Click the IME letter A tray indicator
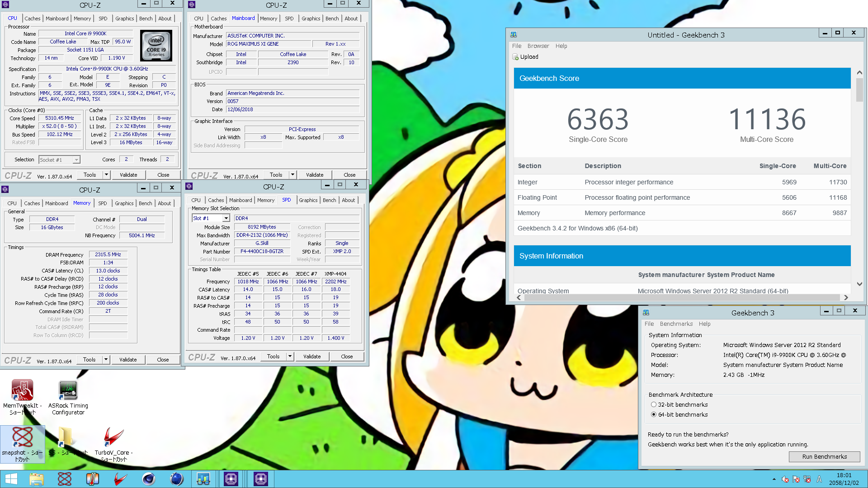Image resolution: width=868 pixels, height=488 pixels. [819, 479]
